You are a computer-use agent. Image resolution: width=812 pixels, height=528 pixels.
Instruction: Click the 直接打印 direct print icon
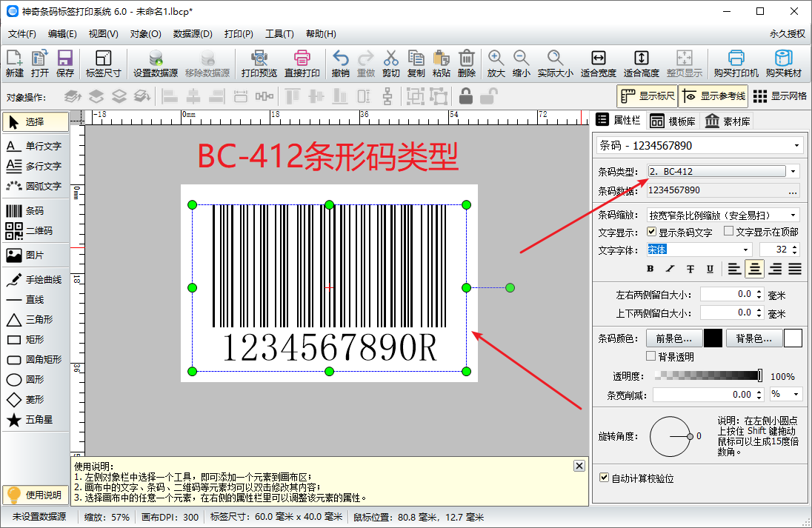point(302,64)
